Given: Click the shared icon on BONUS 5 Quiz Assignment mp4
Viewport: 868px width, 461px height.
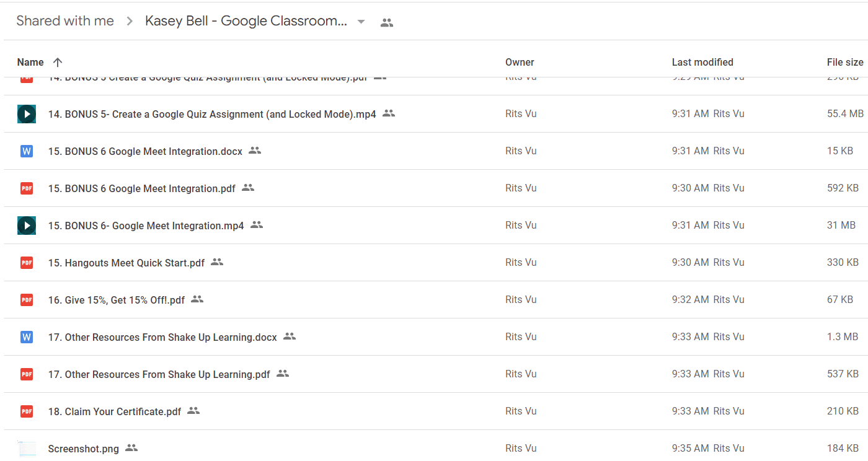Looking at the screenshot, I should (x=389, y=113).
